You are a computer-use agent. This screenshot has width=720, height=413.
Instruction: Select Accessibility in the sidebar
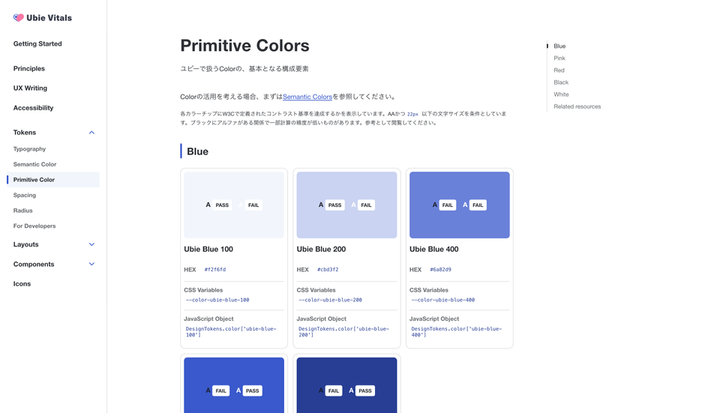34,108
